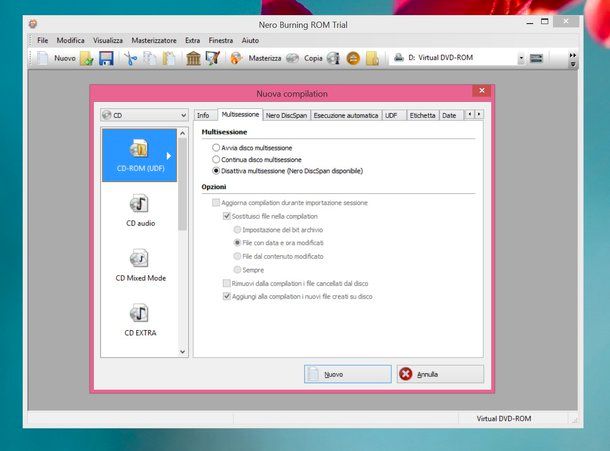Open the Visualizza menu
The width and height of the screenshot is (610, 451).
pyautogui.click(x=108, y=40)
